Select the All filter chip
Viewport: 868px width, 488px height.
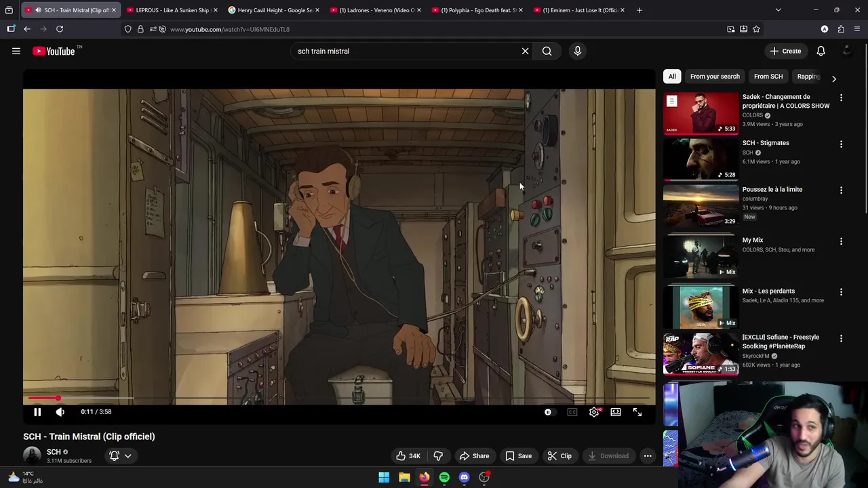[x=672, y=77]
